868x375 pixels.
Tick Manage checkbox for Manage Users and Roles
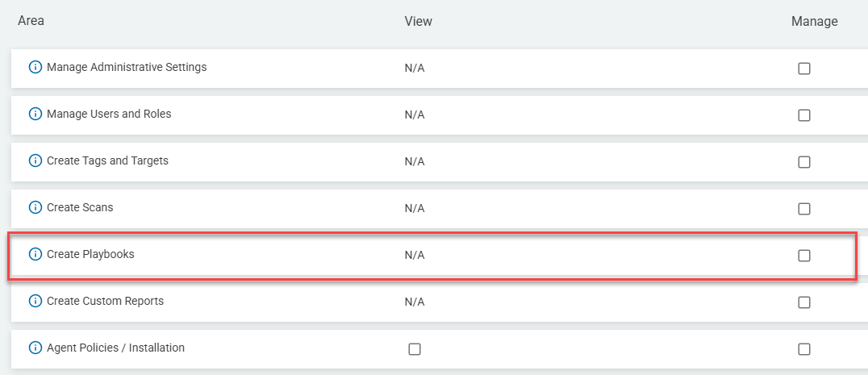click(x=804, y=115)
